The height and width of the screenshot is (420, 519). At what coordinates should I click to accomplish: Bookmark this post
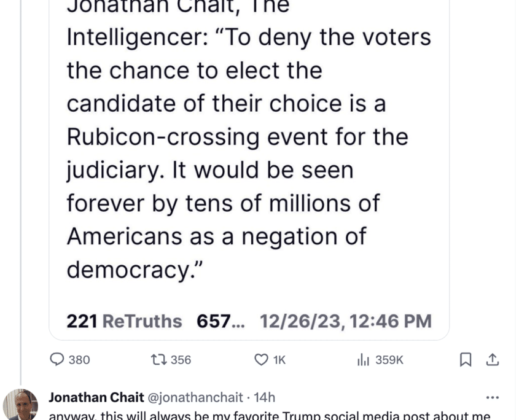(466, 360)
